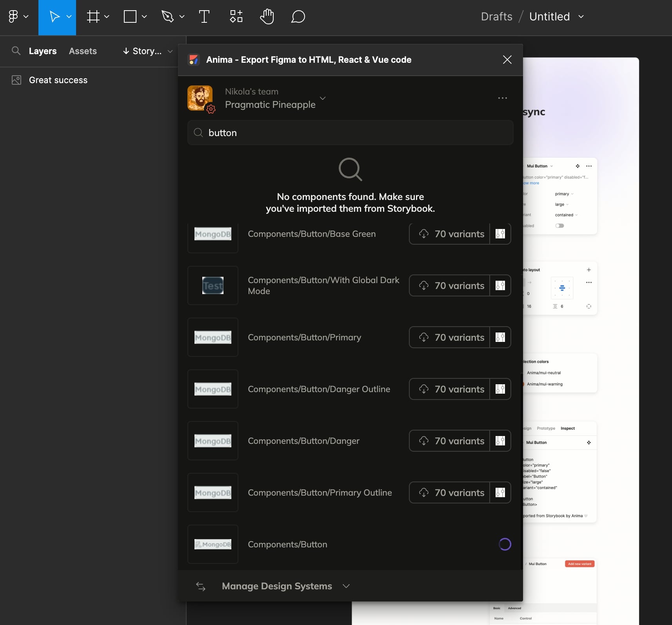Activate the Comment tool

298,16
